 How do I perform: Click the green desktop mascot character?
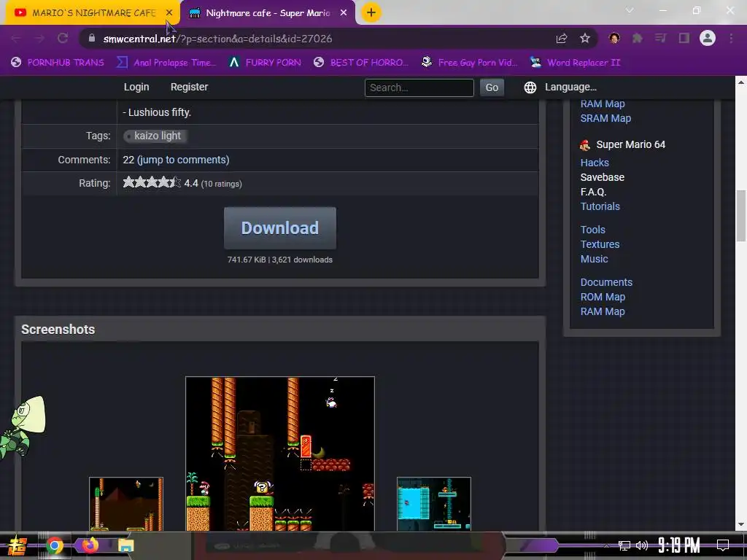(x=23, y=428)
